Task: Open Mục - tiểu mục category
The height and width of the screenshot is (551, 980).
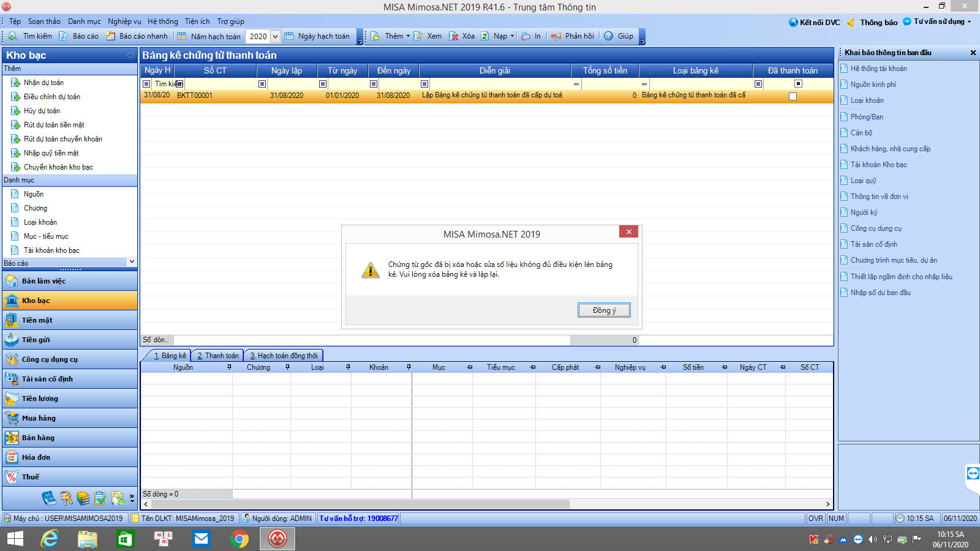Action: (46, 236)
